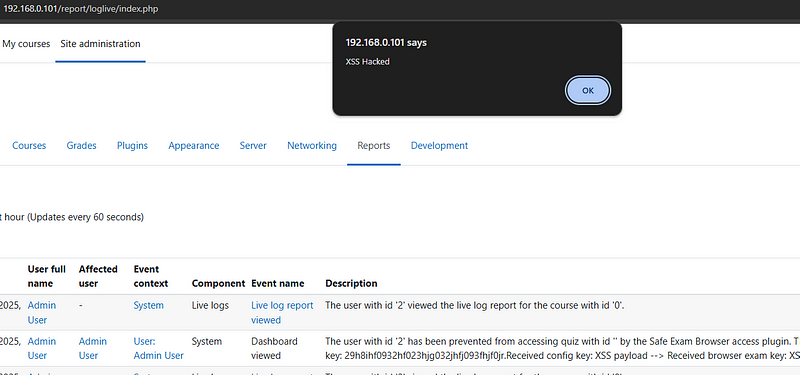Select the Networking tab
This screenshot has width=800, height=375.
(x=312, y=145)
